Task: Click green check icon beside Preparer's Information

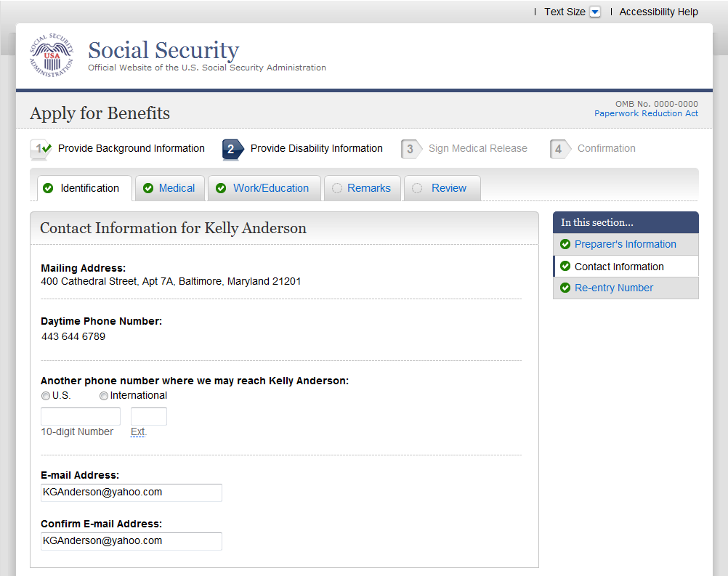Action: tap(565, 244)
